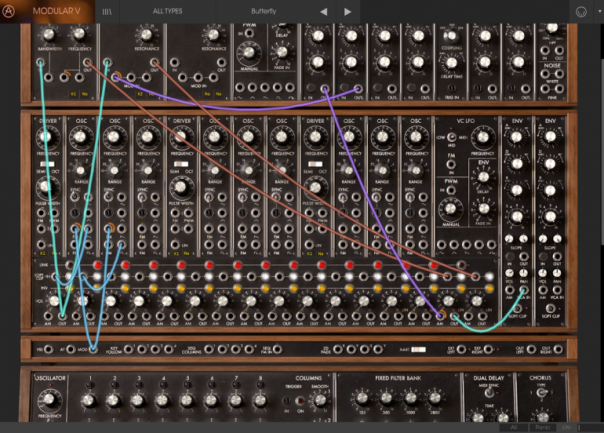Click the vertical scrollbar on the right edge
Screen dimensions: 604x433
[602, 154]
